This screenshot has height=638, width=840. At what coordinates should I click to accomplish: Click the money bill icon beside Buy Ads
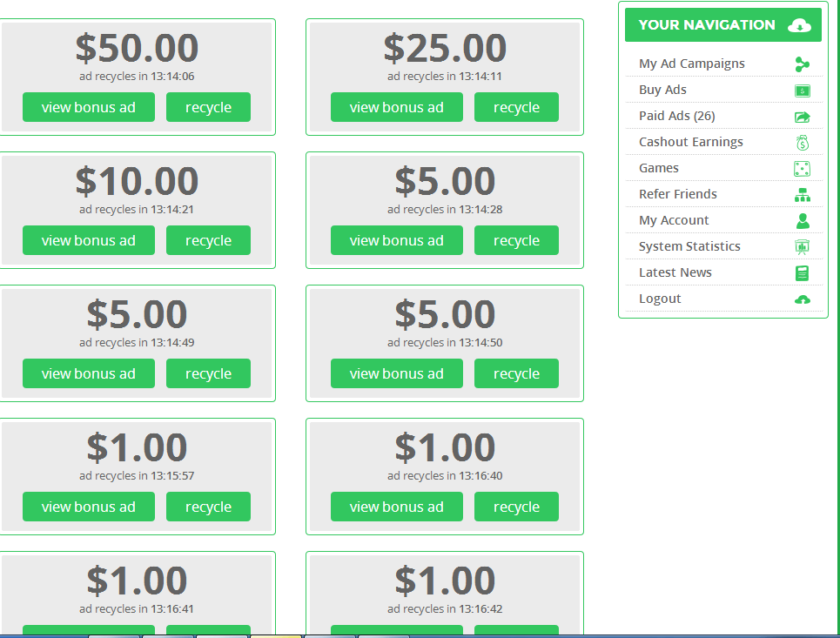coord(802,91)
